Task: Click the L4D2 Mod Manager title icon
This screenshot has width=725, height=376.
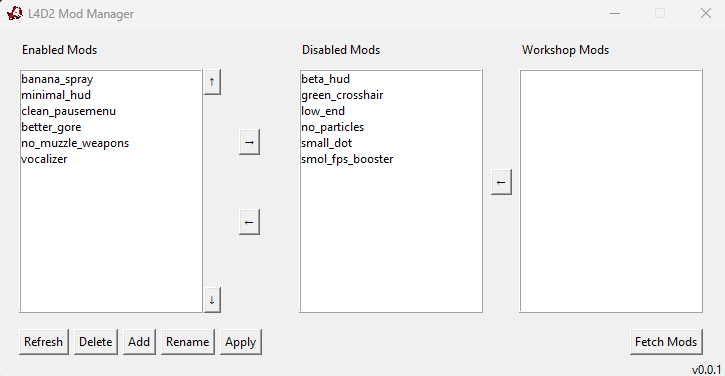Action: pyautogui.click(x=15, y=13)
